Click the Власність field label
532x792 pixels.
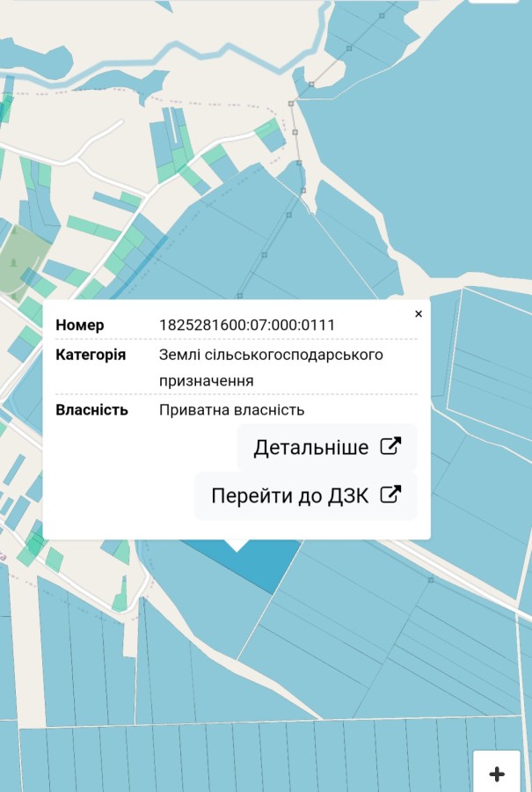[91, 409]
